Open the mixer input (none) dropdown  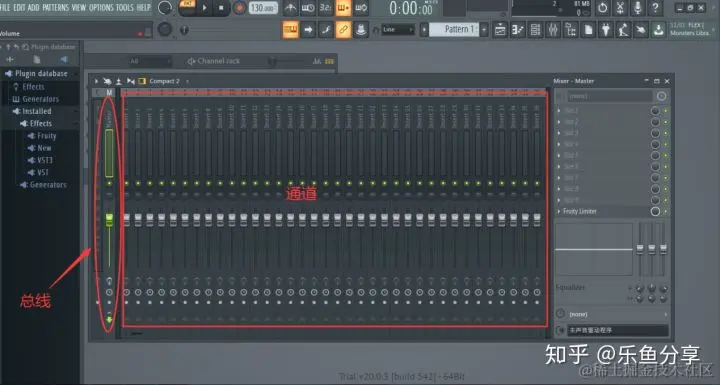pyautogui.click(x=610, y=96)
